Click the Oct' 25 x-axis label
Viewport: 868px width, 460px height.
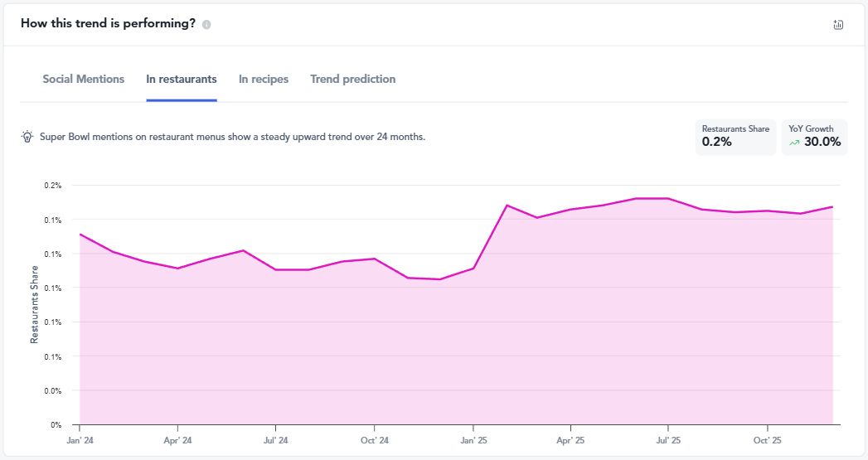[x=767, y=440]
